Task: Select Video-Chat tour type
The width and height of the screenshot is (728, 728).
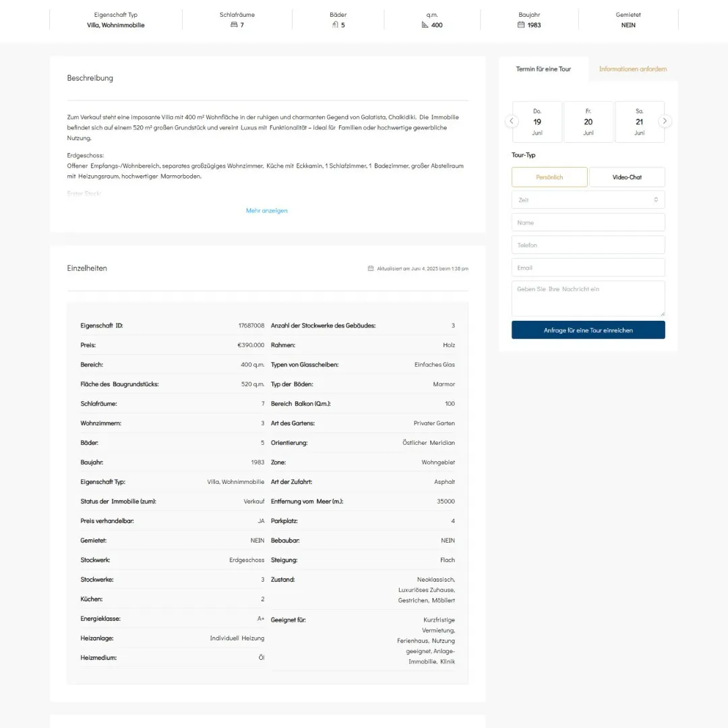Action: point(627,177)
